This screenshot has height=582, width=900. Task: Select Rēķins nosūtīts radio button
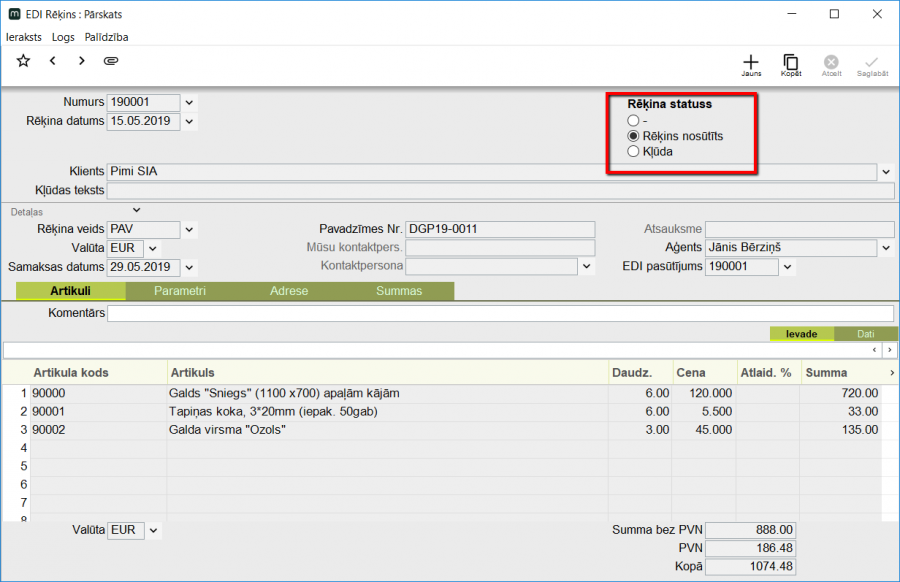click(633, 136)
